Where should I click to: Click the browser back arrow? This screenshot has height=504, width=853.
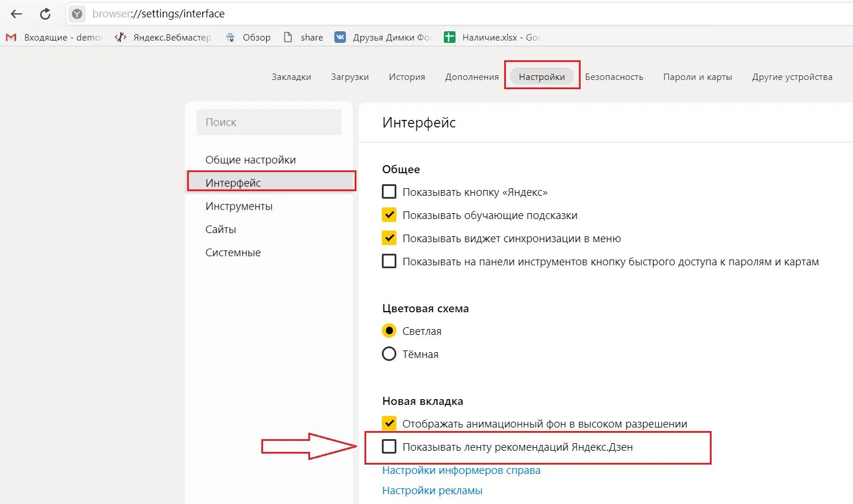point(16,14)
